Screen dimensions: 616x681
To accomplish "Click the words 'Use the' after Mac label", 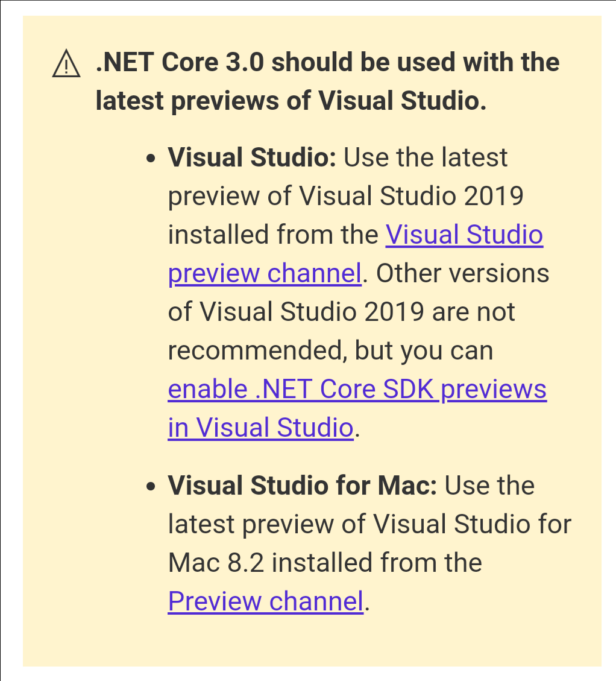I will tap(489, 485).
